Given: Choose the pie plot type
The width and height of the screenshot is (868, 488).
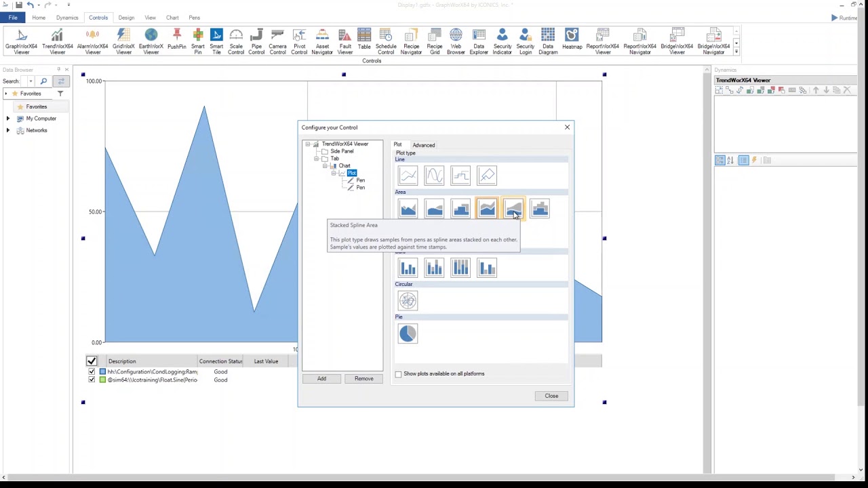Looking at the screenshot, I should [408, 333].
